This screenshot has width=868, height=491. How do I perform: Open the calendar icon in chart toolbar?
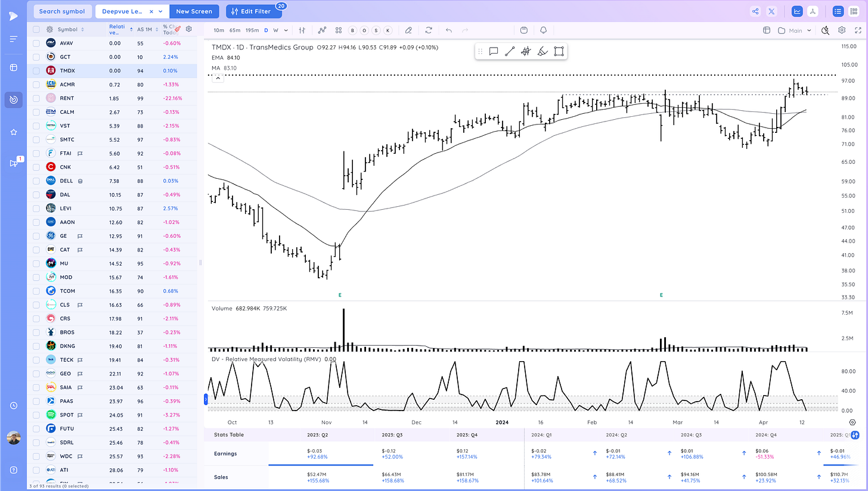(523, 30)
